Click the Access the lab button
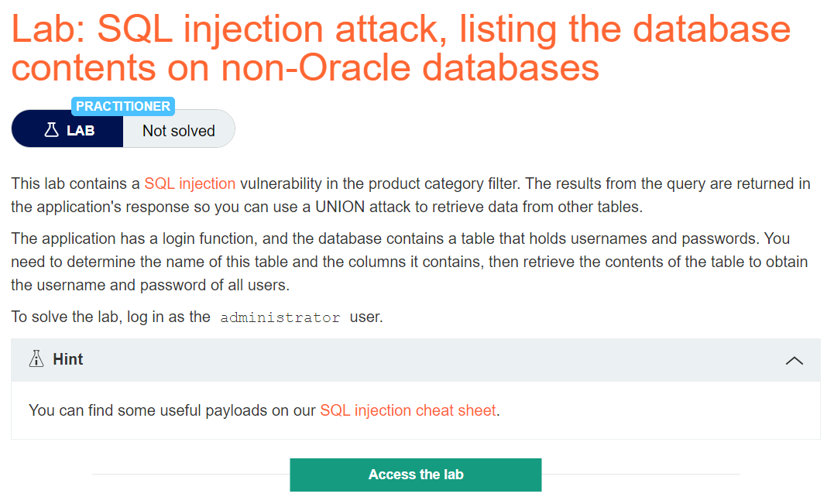834x504 pixels. point(416,475)
